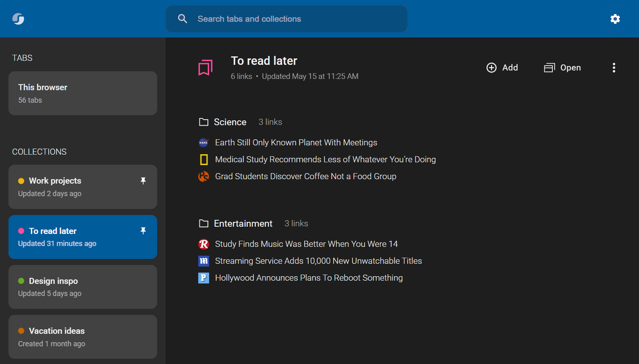The image size is (639, 364).
Task: Click Add button to add links
Action: click(x=502, y=68)
